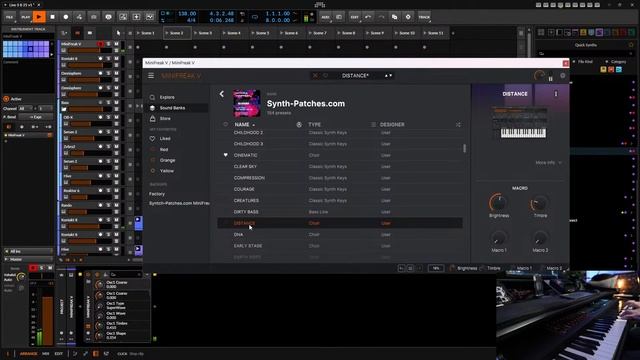Open Store in MiniFreak sidebar

coord(165,118)
